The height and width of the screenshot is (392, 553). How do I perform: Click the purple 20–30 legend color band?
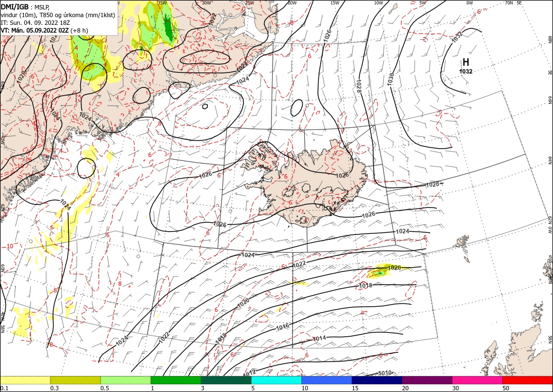pos(427,380)
